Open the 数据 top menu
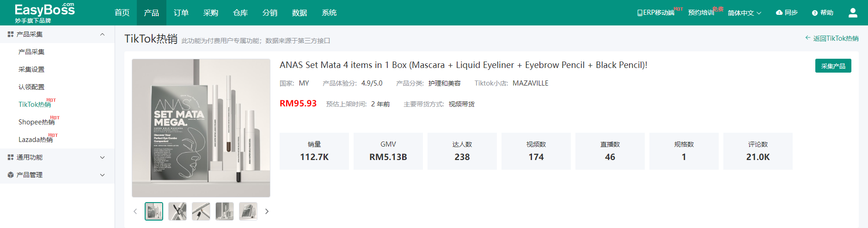This screenshot has height=228, width=868. pos(300,12)
